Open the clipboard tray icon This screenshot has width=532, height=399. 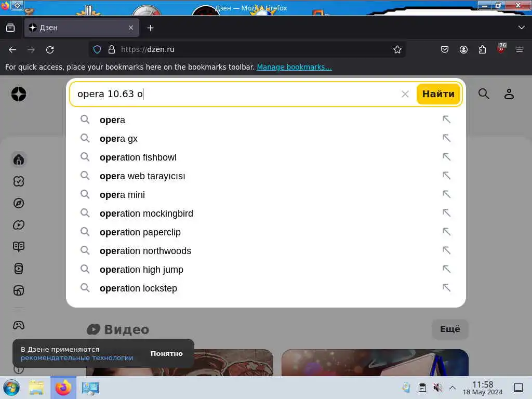(422, 388)
